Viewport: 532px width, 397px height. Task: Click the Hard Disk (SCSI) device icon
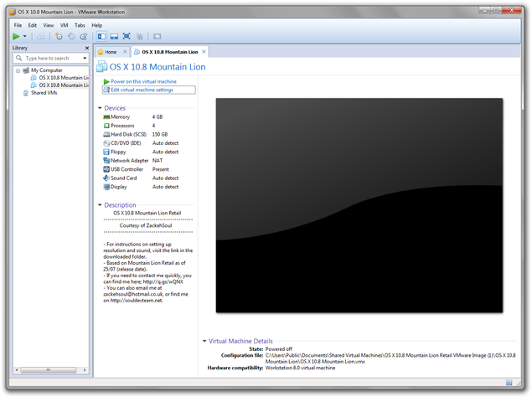[106, 134]
